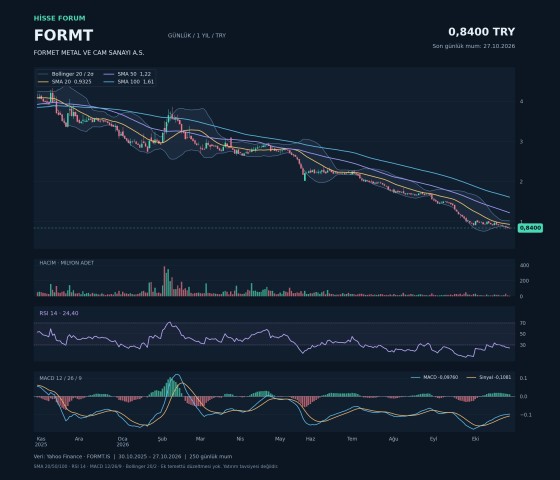The width and height of the screenshot is (560, 480).
Task: Click the SMA 20 0.9325 legend entry
Action: 65,81
